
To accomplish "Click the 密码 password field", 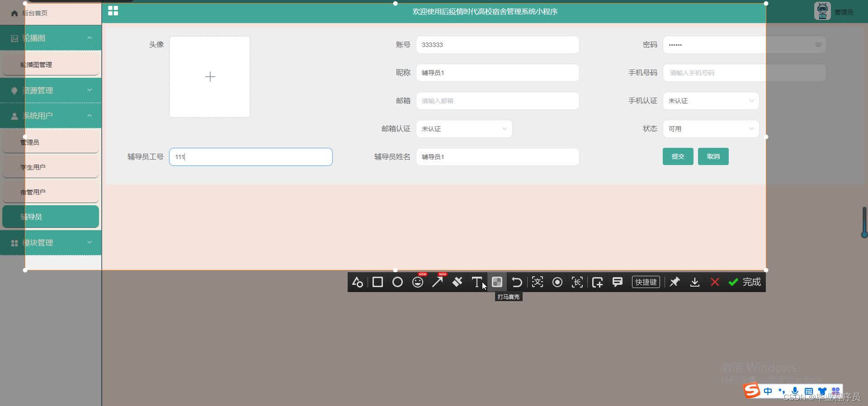I will pyautogui.click(x=744, y=45).
